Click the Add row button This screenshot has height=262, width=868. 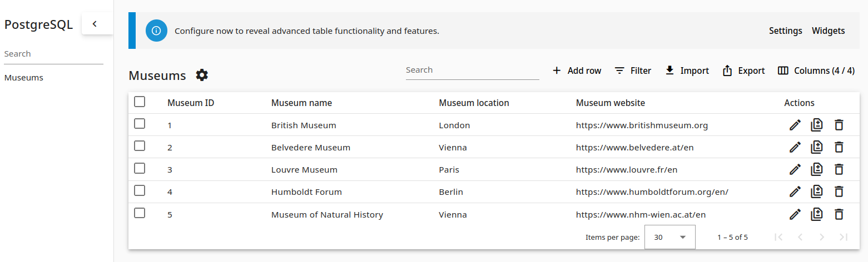[577, 70]
